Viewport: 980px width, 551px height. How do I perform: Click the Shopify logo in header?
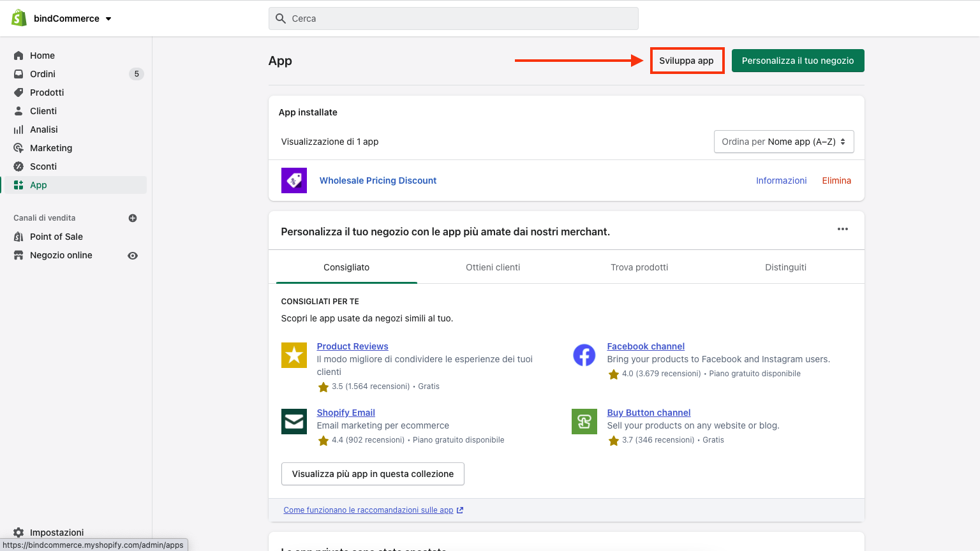19,18
